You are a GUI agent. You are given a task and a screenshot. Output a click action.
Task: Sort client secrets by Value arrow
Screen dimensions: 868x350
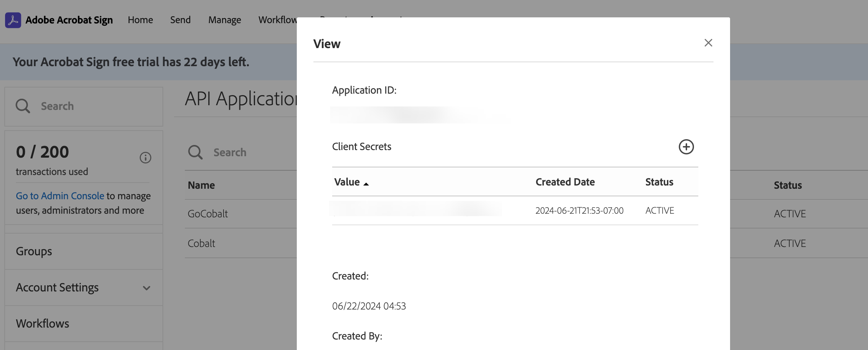[x=366, y=184]
